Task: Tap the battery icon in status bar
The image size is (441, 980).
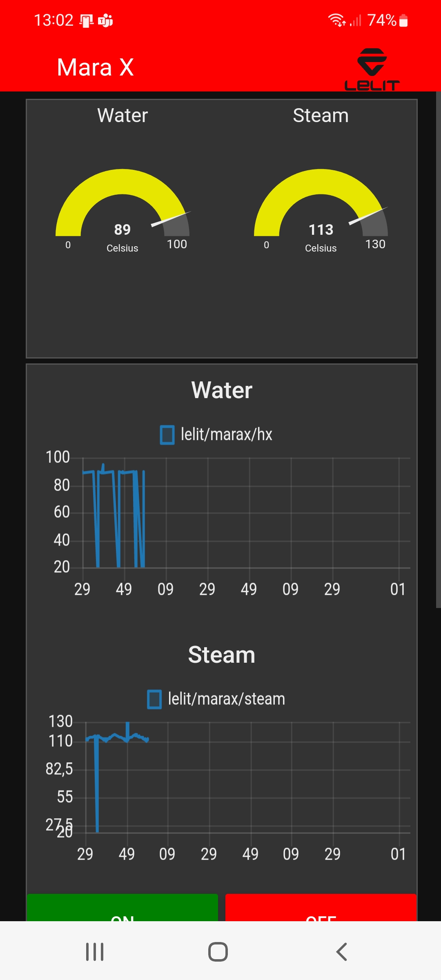Action: [x=403, y=20]
